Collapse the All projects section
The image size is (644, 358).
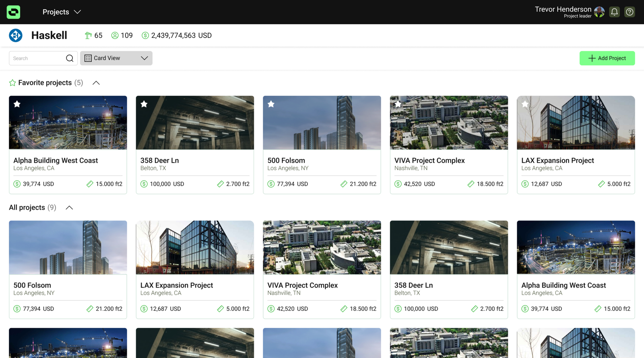[x=69, y=207]
